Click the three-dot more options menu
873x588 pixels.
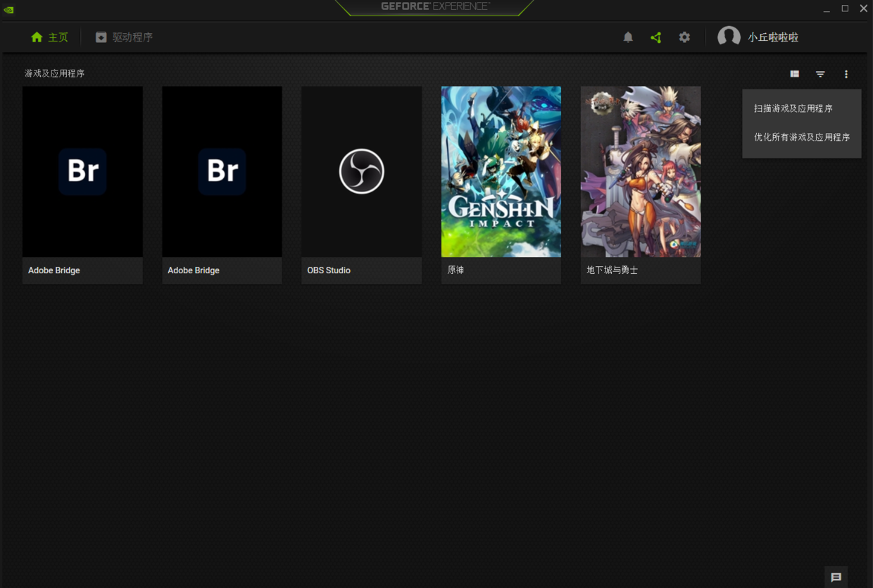(x=846, y=74)
